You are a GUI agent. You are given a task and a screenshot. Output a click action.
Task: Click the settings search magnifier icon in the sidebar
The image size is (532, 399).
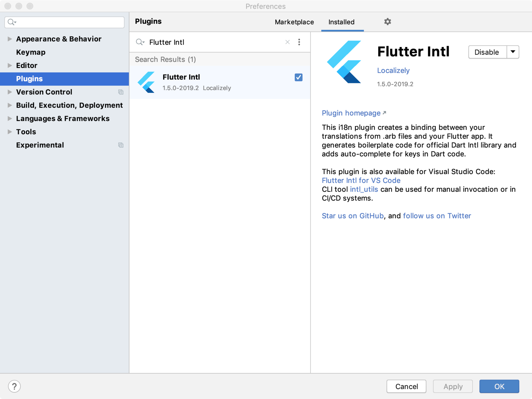pos(12,22)
